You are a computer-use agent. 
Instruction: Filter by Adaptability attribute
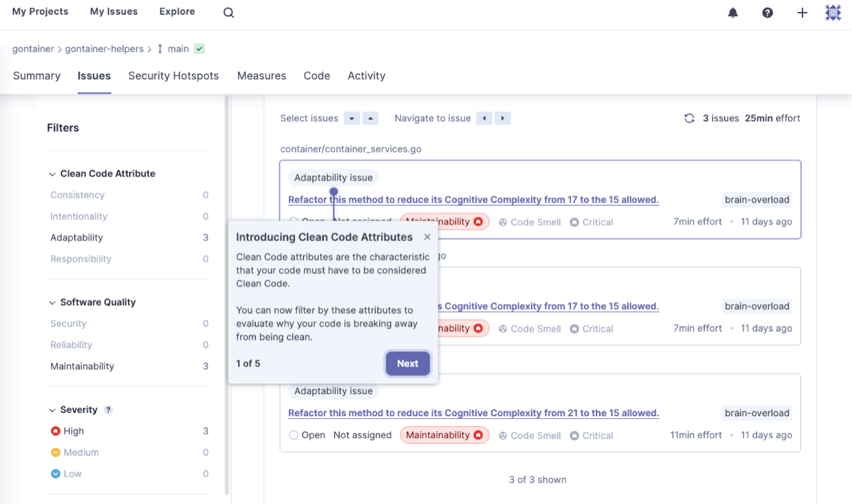tap(77, 237)
